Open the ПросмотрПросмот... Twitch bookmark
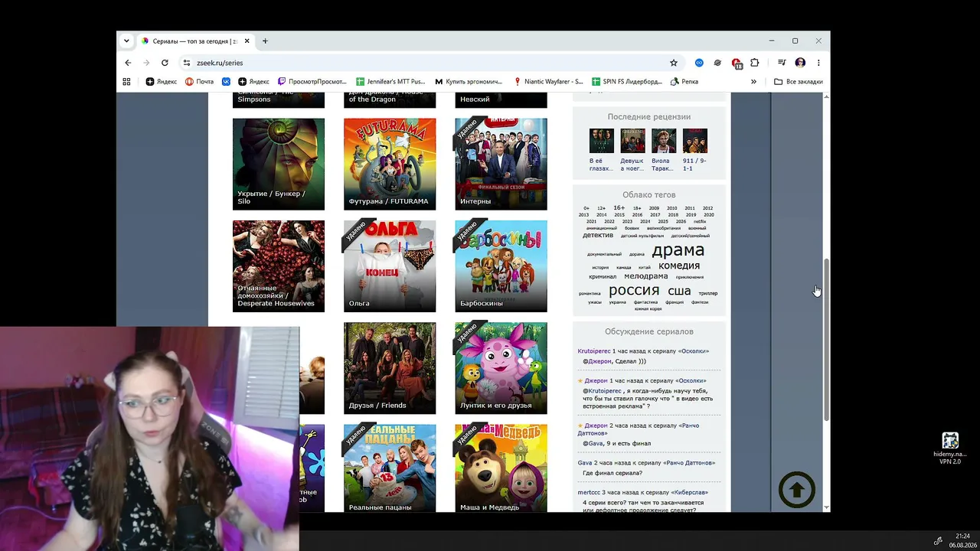This screenshot has height=551, width=980. [312, 81]
